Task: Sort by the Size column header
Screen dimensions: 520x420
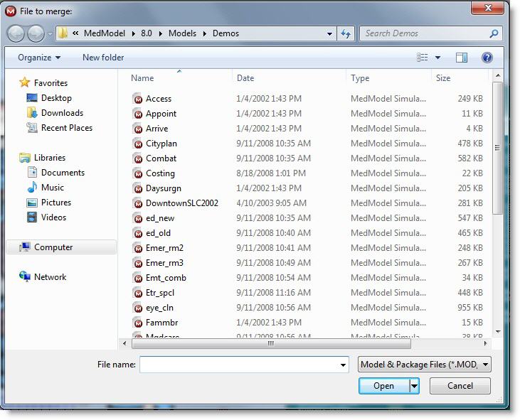Action: coord(443,78)
